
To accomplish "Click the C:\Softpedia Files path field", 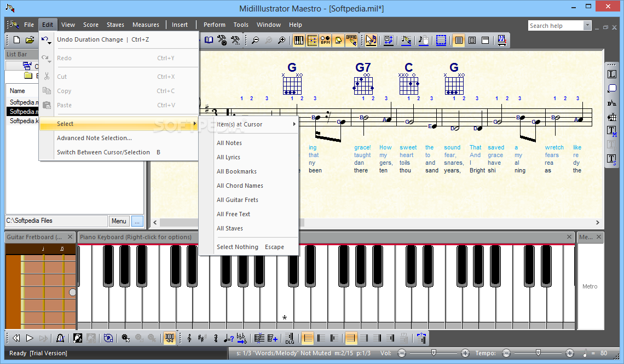I will [x=56, y=221].
